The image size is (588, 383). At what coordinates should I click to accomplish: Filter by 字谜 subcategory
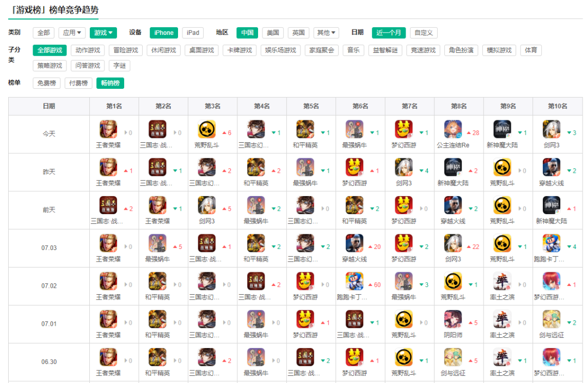click(x=120, y=65)
